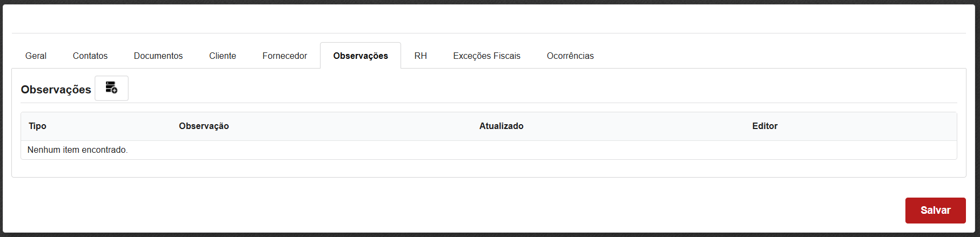Switch to the RH tab
This screenshot has height=237, width=980.
pyautogui.click(x=421, y=56)
